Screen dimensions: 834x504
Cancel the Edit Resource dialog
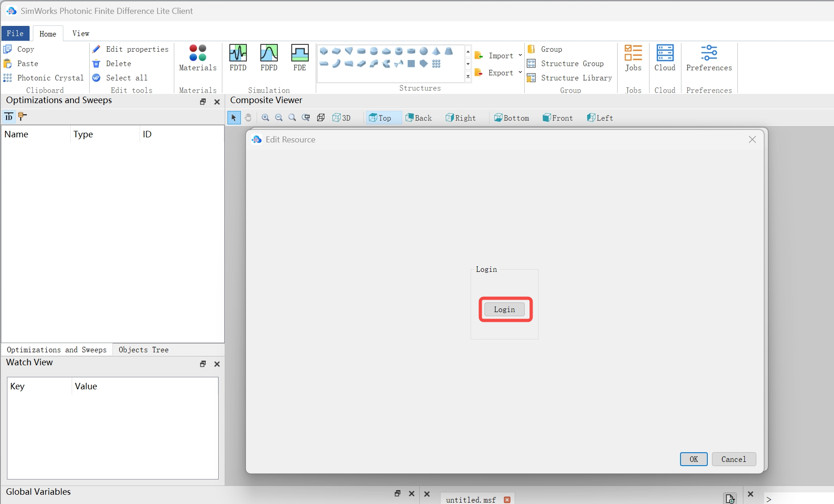coord(734,459)
